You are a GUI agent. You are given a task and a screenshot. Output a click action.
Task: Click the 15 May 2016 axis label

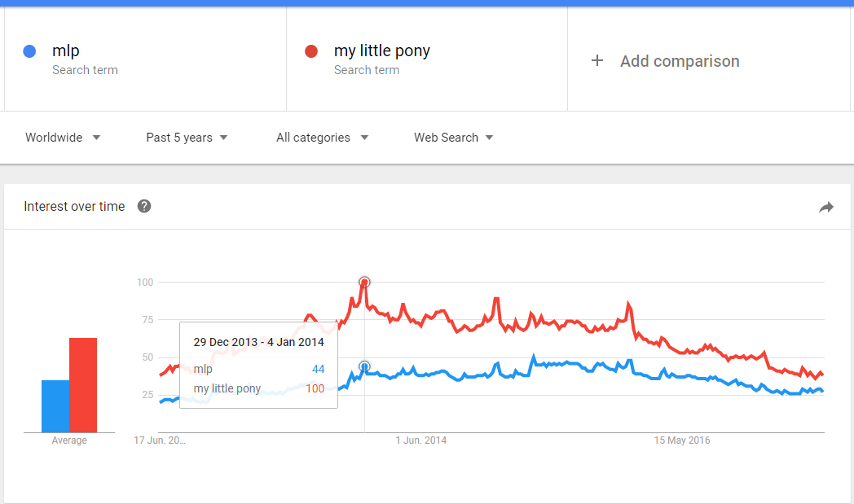click(682, 440)
